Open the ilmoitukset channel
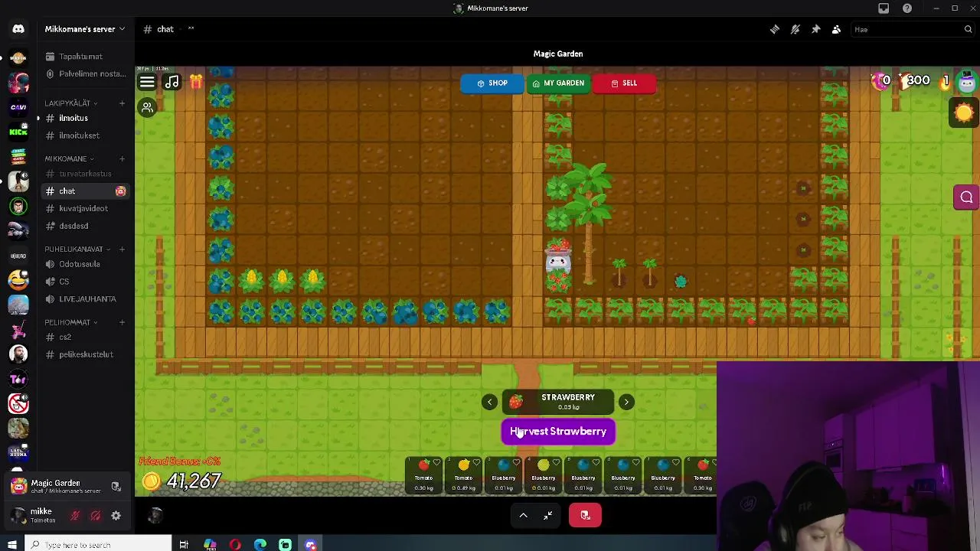 pyautogui.click(x=80, y=135)
